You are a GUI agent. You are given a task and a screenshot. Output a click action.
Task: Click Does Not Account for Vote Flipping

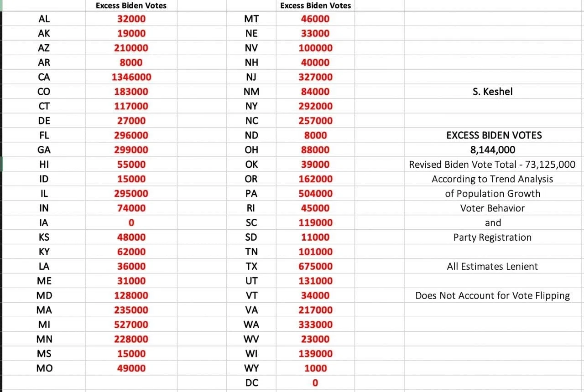[493, 296]
